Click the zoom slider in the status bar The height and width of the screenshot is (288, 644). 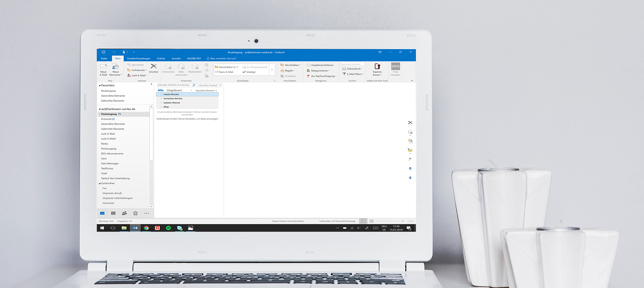[390, 221]
